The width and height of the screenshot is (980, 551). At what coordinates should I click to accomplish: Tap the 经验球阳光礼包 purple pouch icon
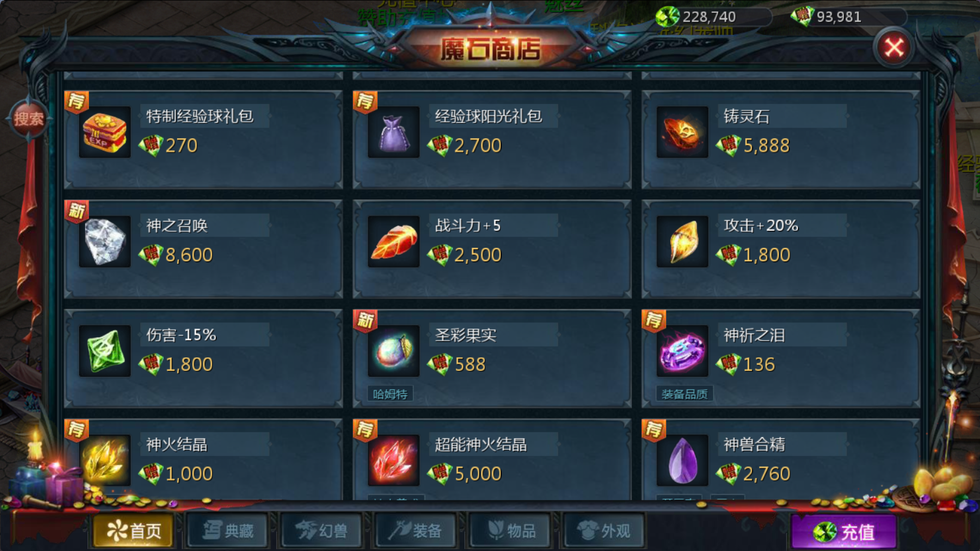tap(394, 132)
